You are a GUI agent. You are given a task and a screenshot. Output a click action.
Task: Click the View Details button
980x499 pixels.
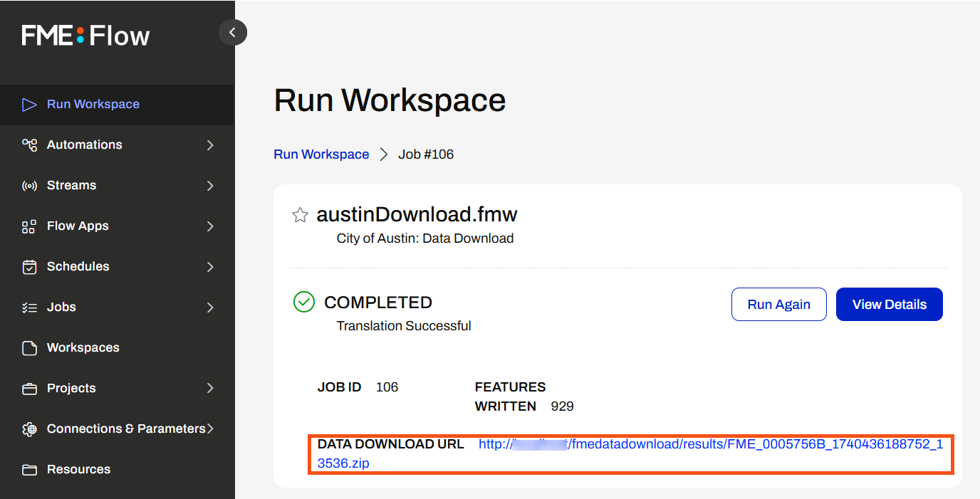pyautogui.click(x=890, y=305)
